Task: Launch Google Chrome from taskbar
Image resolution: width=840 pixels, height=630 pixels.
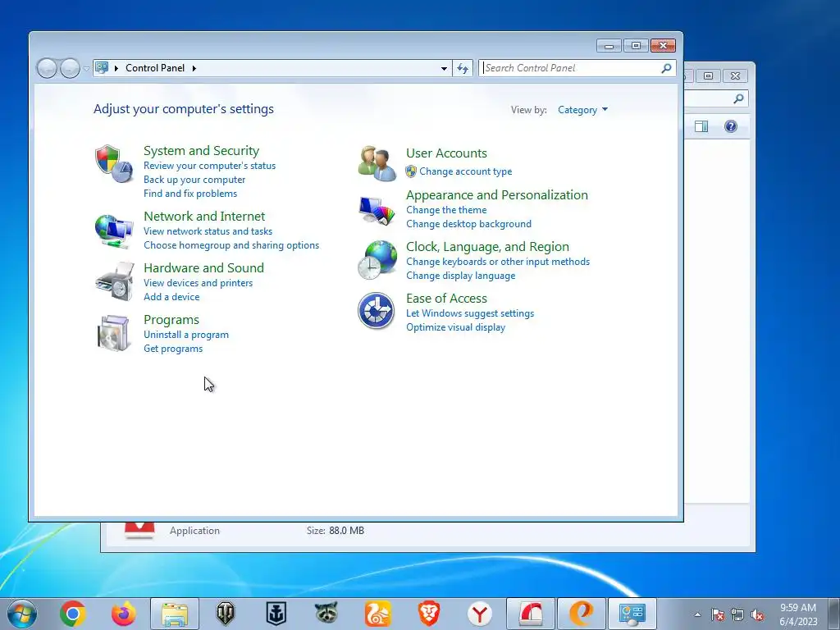Action: pos(73,614)
